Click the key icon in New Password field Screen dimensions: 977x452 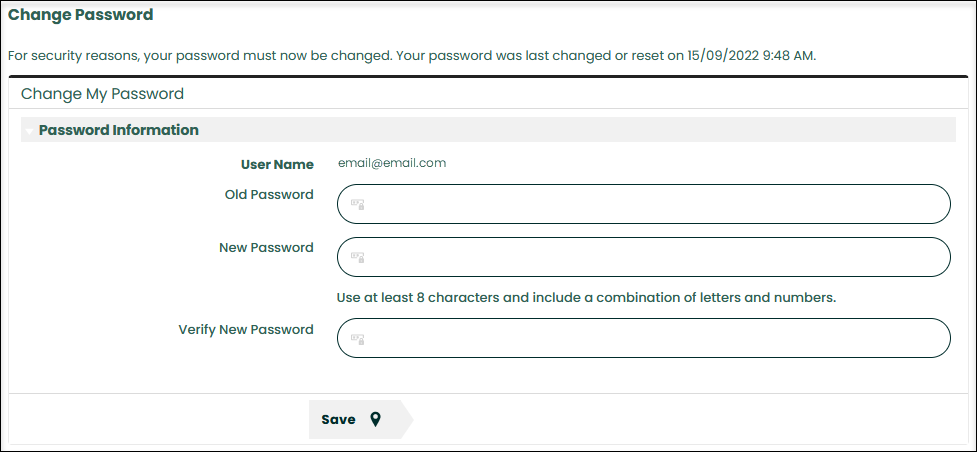point(357,257)
